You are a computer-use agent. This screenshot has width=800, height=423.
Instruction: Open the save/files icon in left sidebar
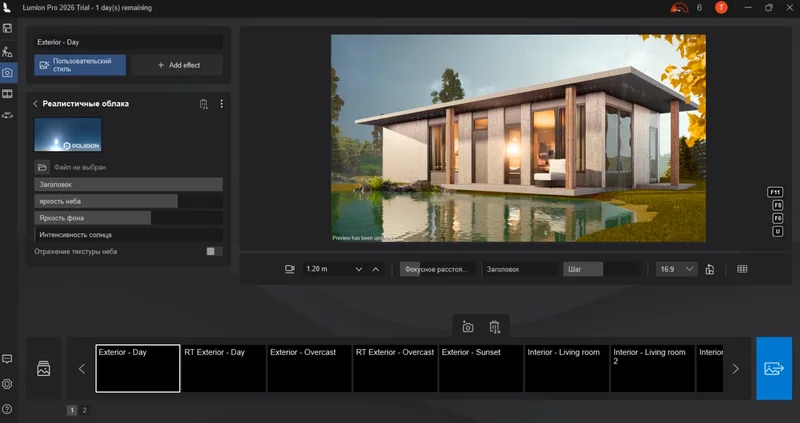coord(7,29)
